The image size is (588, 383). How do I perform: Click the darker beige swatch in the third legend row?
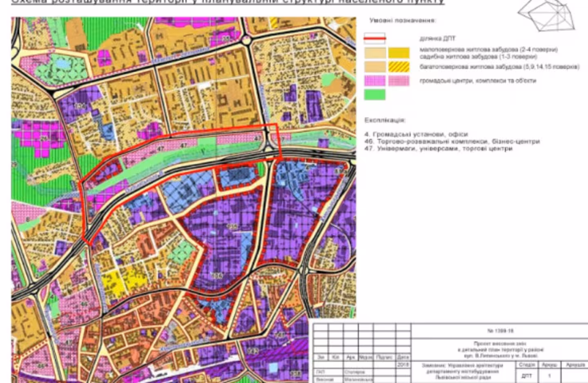374,67
